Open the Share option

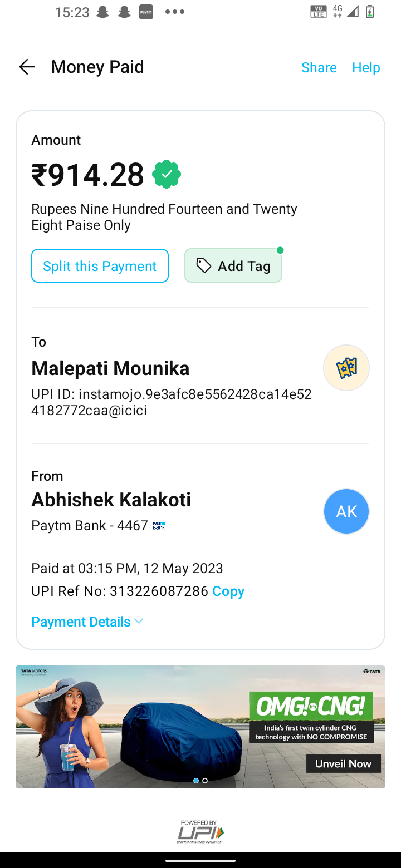coord(319,67)
